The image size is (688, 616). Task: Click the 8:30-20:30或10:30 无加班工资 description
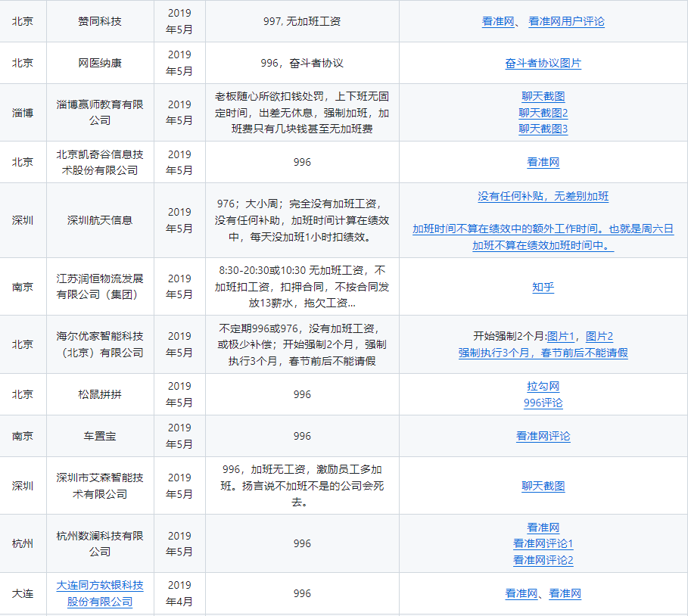pyautogui.click(x=302, y=287)
